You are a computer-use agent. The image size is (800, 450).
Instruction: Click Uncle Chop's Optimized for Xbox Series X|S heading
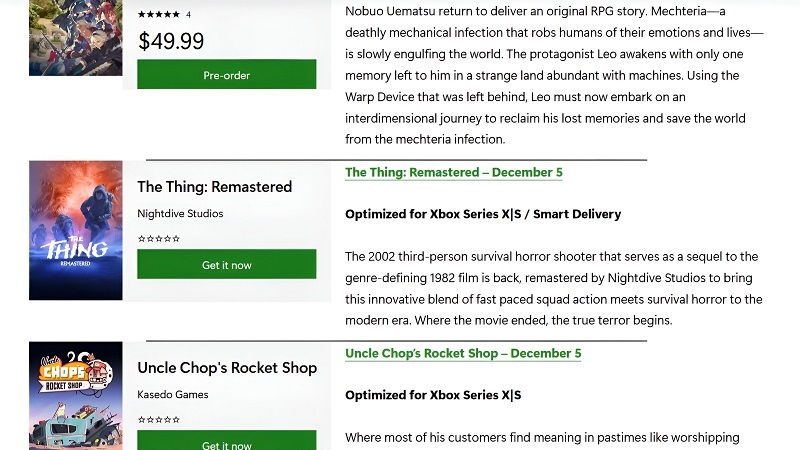(x=433, y=395)
